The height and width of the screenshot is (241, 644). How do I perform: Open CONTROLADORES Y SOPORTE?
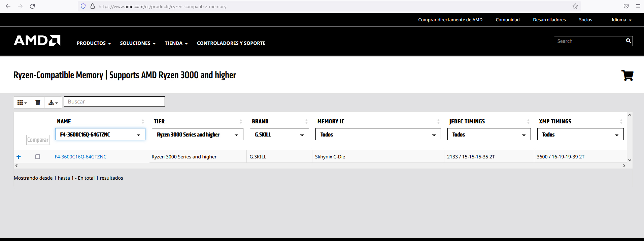231,43
